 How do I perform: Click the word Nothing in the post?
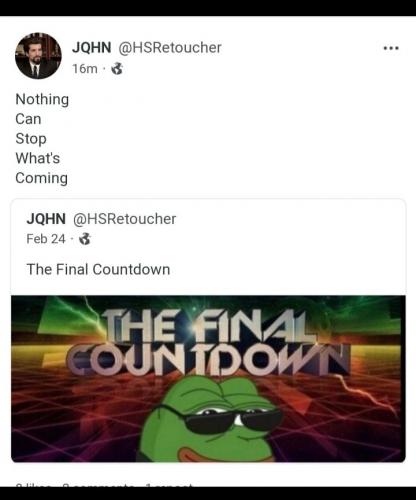42,99
